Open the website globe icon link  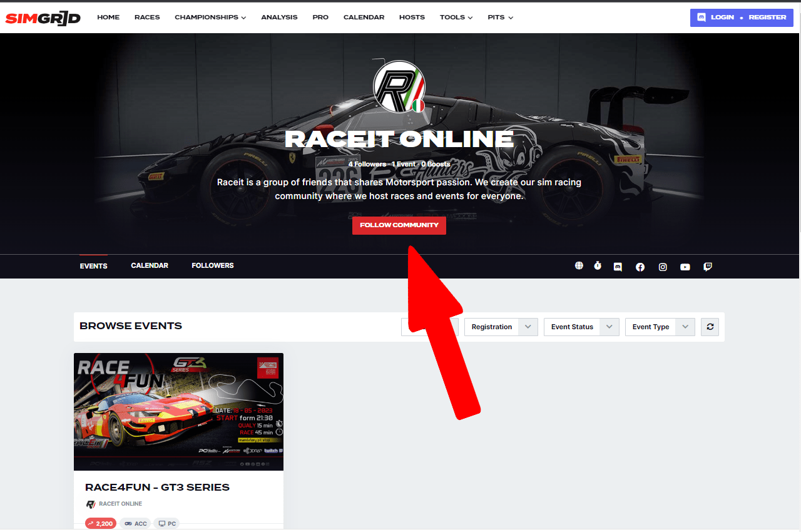pos(579,266)
